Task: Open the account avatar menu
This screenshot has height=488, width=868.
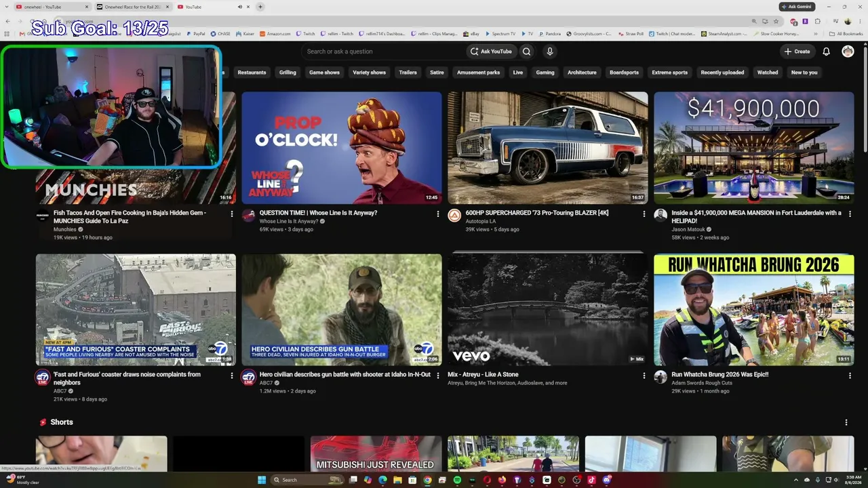Action: pos(848,52)
